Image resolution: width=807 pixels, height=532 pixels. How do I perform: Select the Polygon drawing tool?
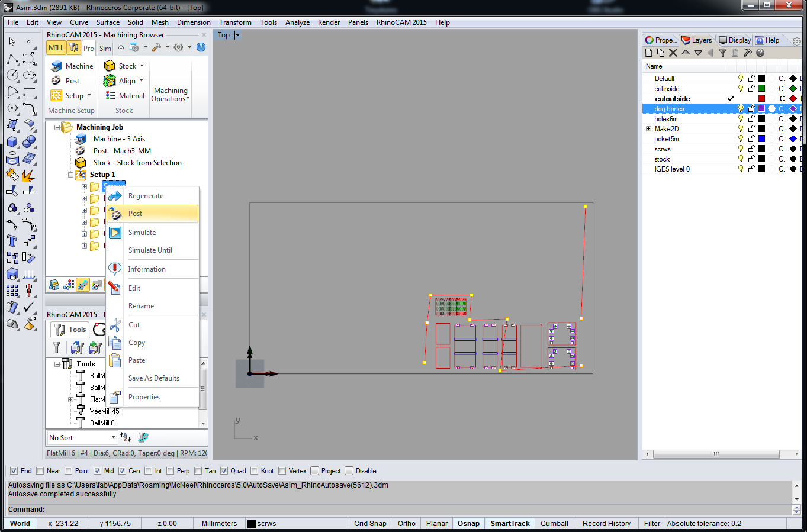[x=12, y=108]
